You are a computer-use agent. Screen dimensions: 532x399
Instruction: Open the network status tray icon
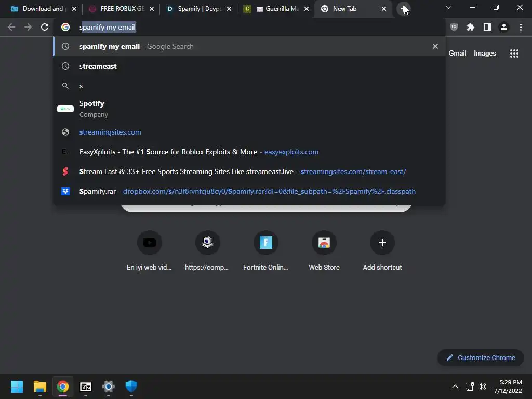469,387
